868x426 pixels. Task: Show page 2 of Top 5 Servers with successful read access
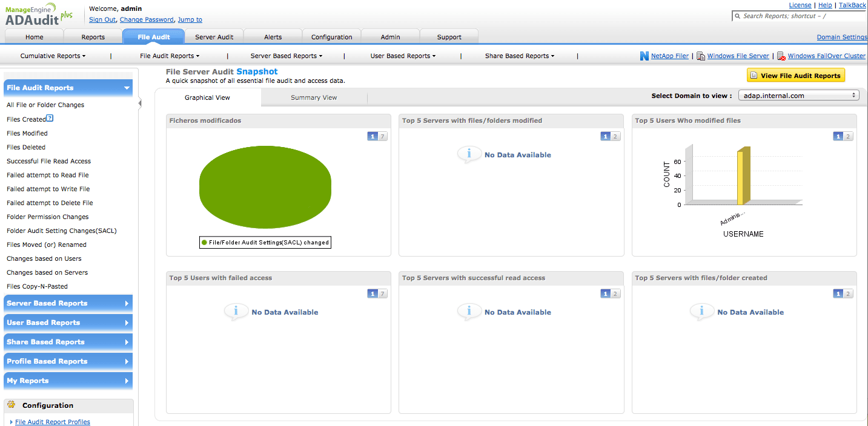615,293
